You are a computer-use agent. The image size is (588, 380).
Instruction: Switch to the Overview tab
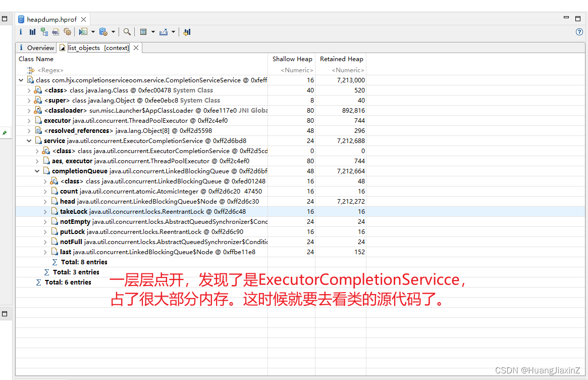coord(36,47)
